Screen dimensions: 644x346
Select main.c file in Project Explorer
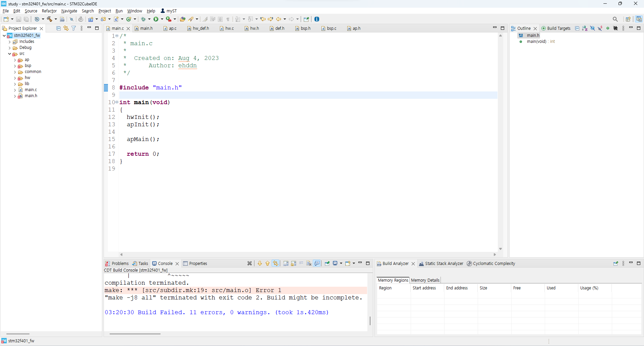(31, 90)
